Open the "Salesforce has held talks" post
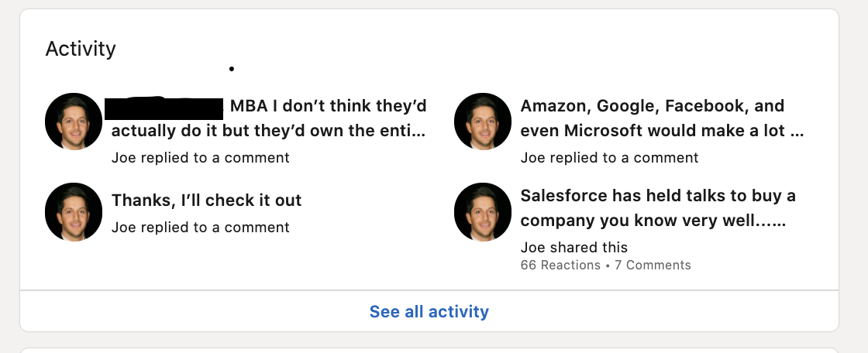 657,196
